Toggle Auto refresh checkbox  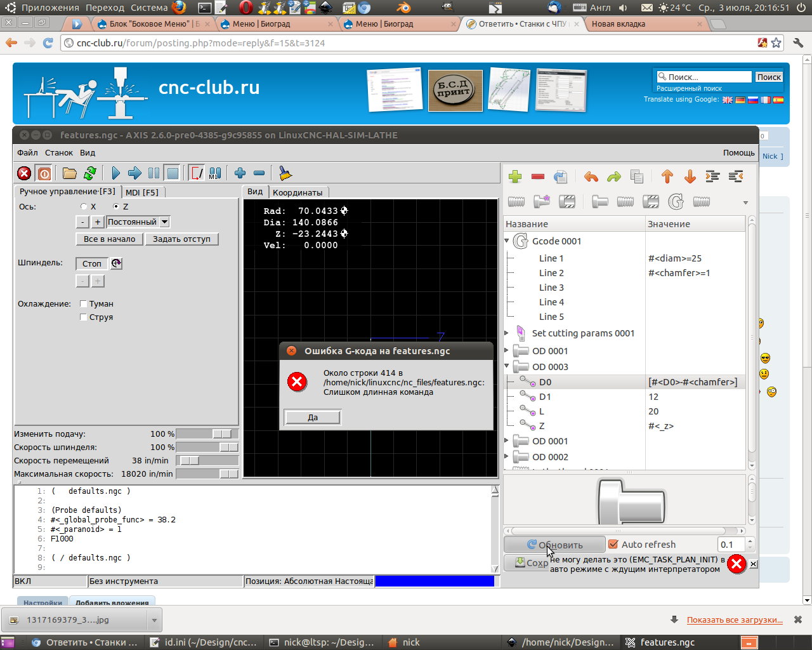613,544
